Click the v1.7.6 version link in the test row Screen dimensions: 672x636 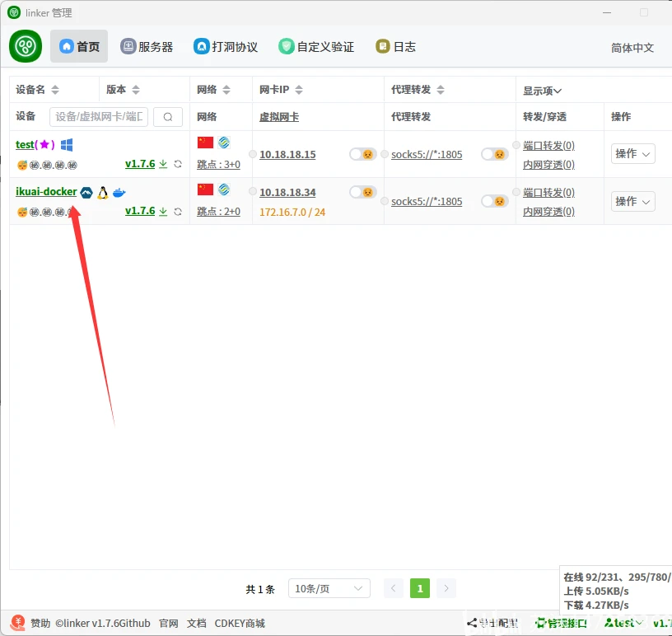pos(140,164)
